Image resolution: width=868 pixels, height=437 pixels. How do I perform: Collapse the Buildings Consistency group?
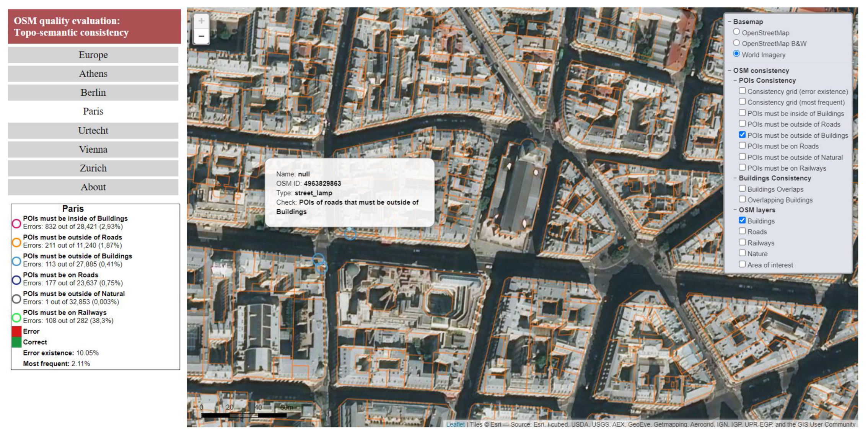pyautogui.click(x=735, y=178)
